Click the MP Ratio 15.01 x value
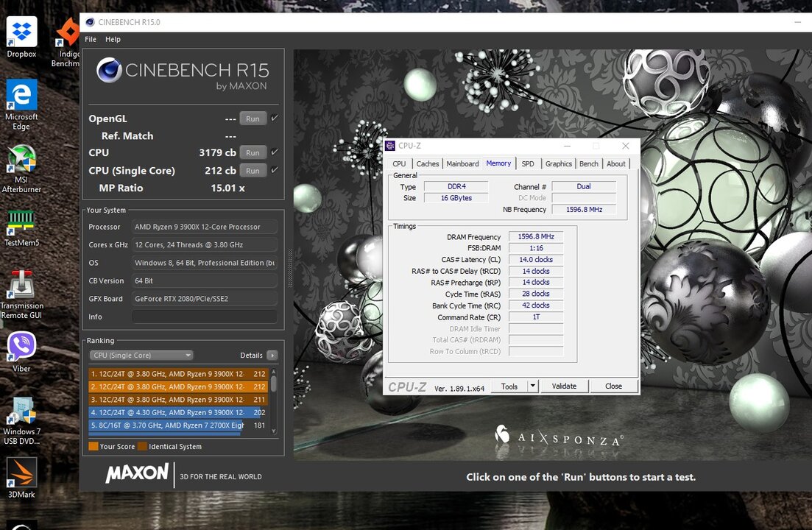The height and width of the screenshot is (530, 812). [x=228, y=188]
